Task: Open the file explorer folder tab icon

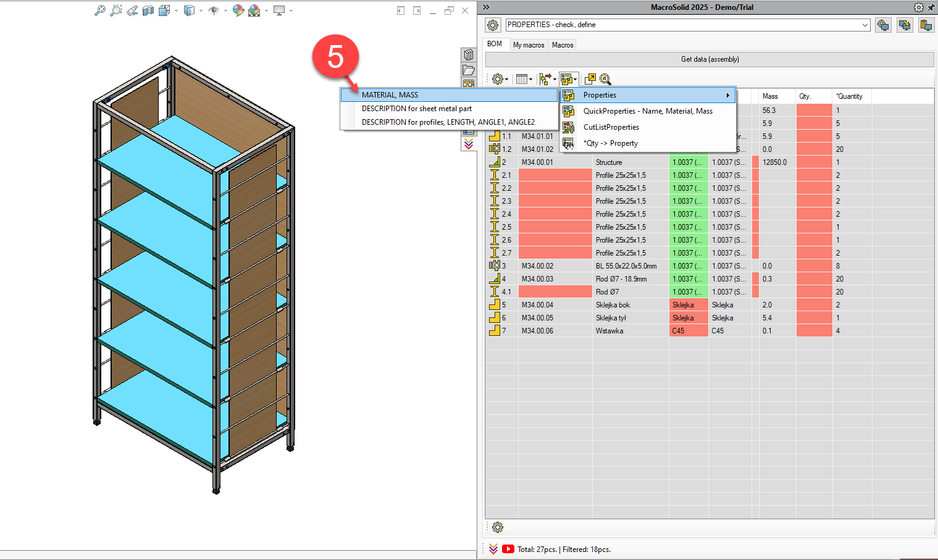Action: [469, 70]
